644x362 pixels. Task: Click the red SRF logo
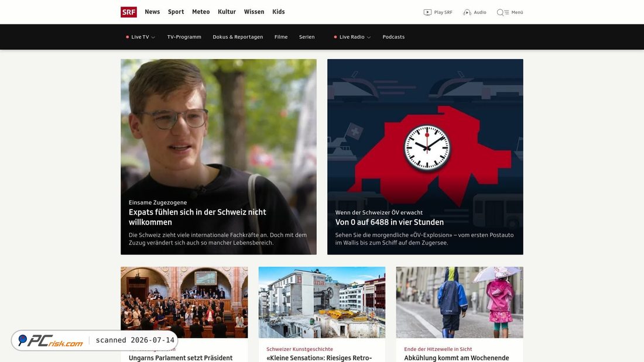129,12
